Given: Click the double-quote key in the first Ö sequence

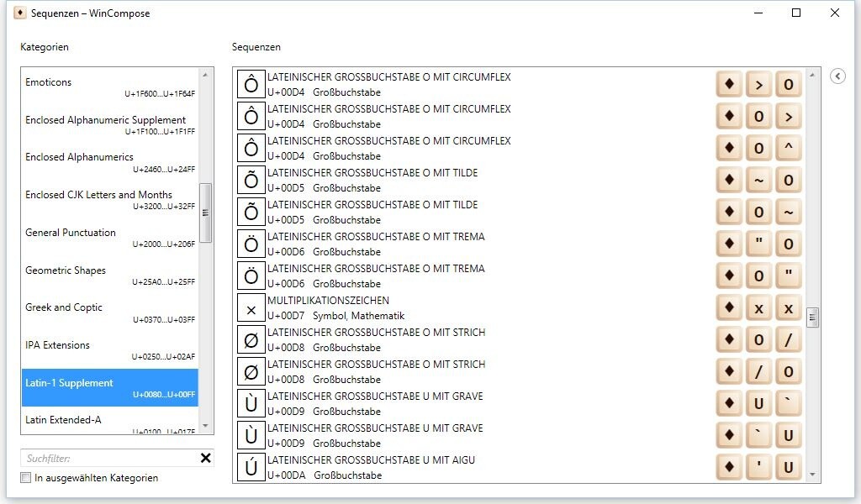Looking at the screenshot, I should (759, 244).
